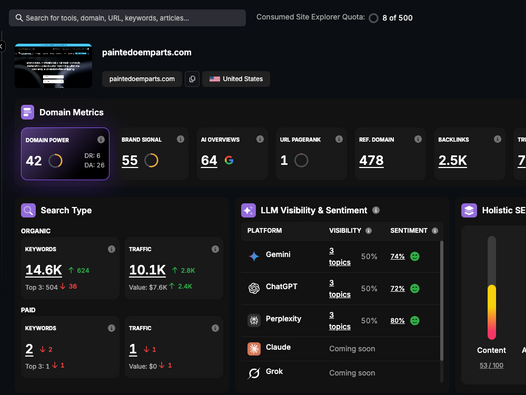Show paid Keywords info icon

[111, 328]
